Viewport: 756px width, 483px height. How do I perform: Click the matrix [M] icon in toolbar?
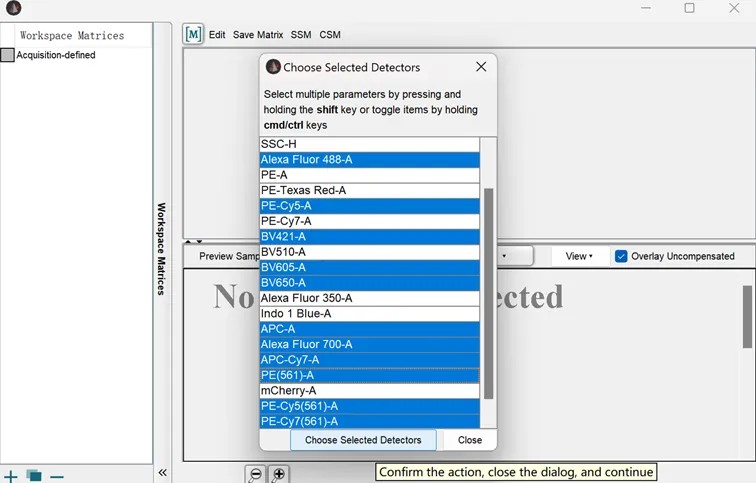194,34
